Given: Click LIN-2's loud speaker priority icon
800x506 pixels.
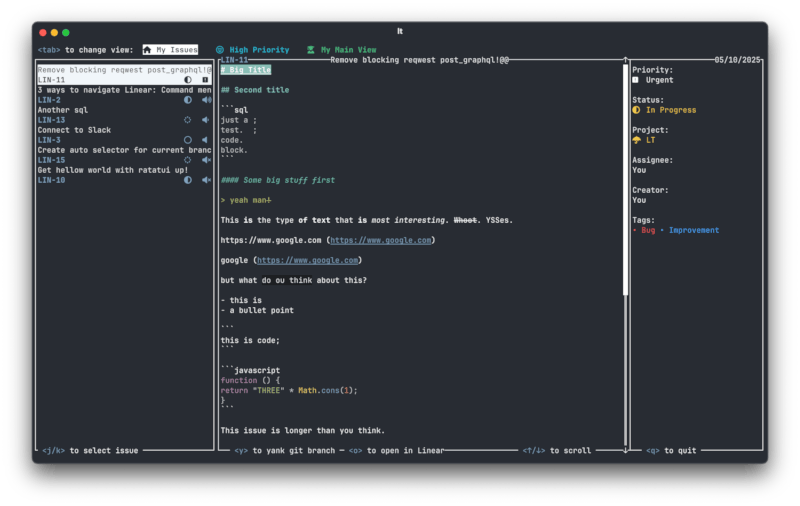Looking at the screenshot, I should pos(206,100).
